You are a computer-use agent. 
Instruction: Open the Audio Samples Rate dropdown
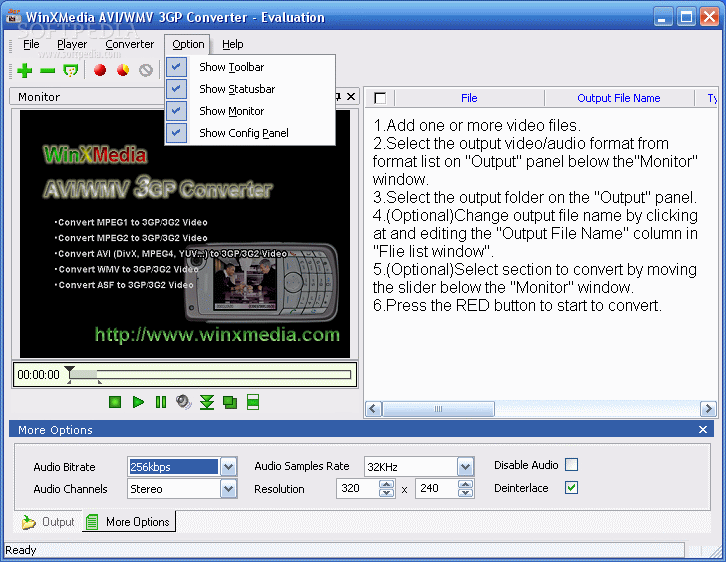pyautogui.click(x=465, y=467)
